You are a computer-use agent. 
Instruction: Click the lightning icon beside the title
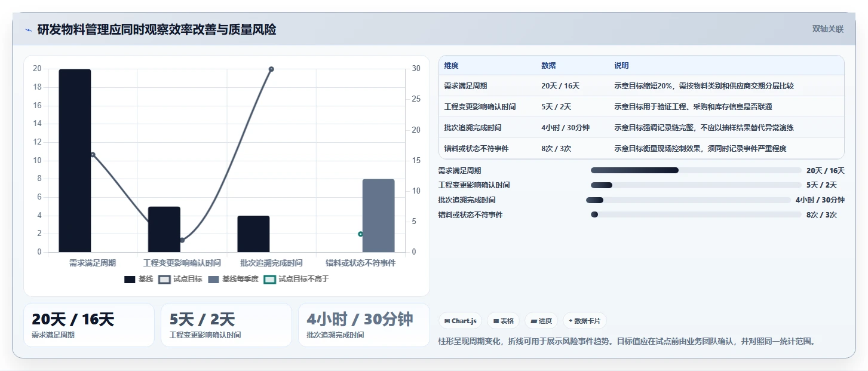(28, 30)
